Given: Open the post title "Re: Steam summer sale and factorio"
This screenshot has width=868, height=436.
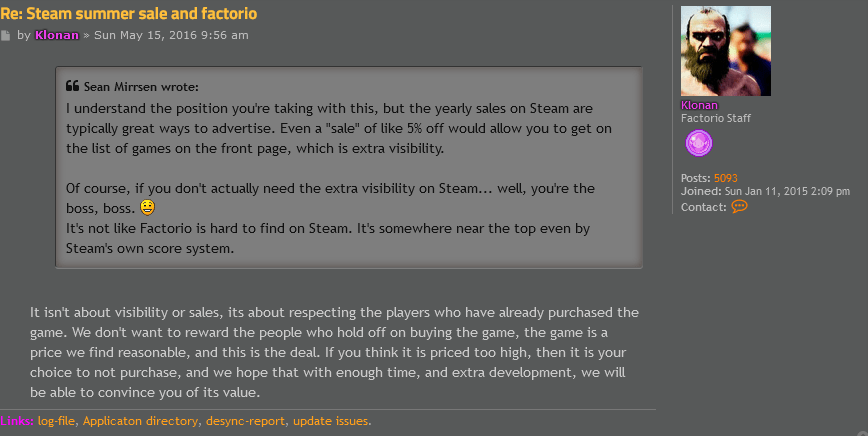Looking at the screenshot, I should [x=129, y=14].
